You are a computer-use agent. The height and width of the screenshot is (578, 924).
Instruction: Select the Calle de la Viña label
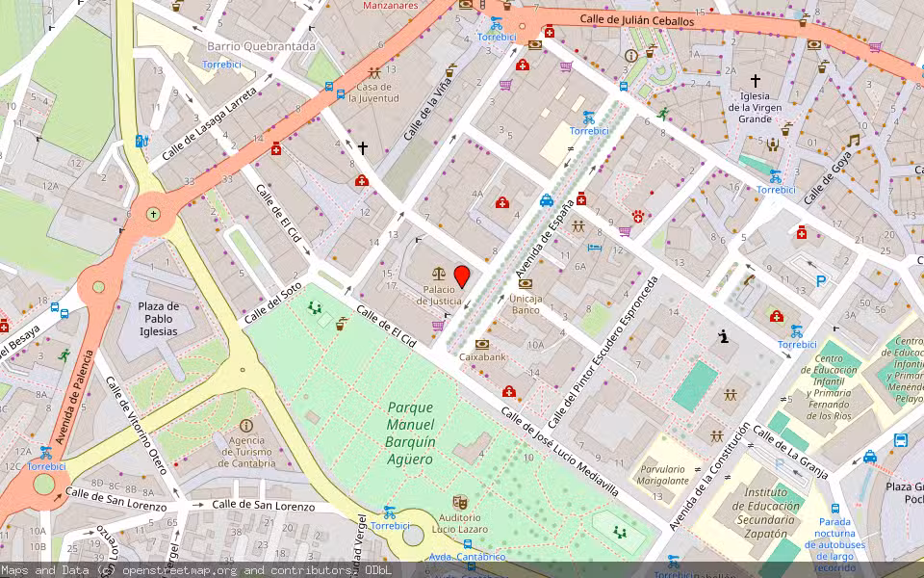click(x=427, y=109)
